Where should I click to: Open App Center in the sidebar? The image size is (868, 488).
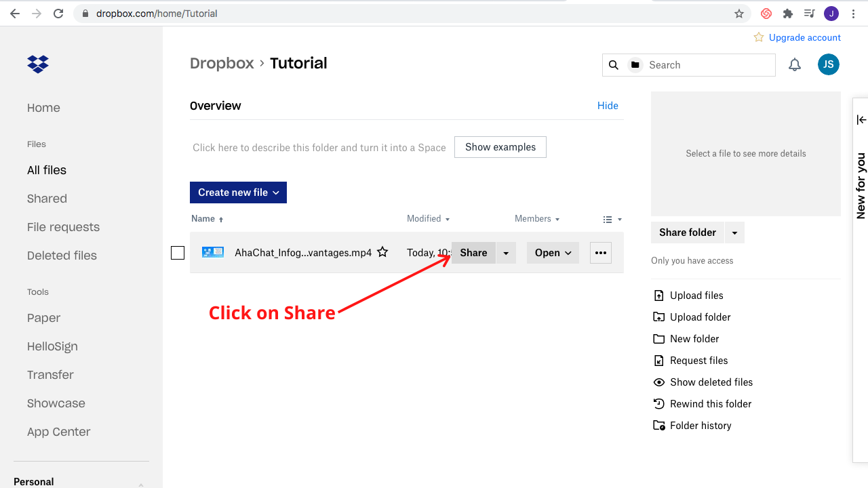coord(58,432)
